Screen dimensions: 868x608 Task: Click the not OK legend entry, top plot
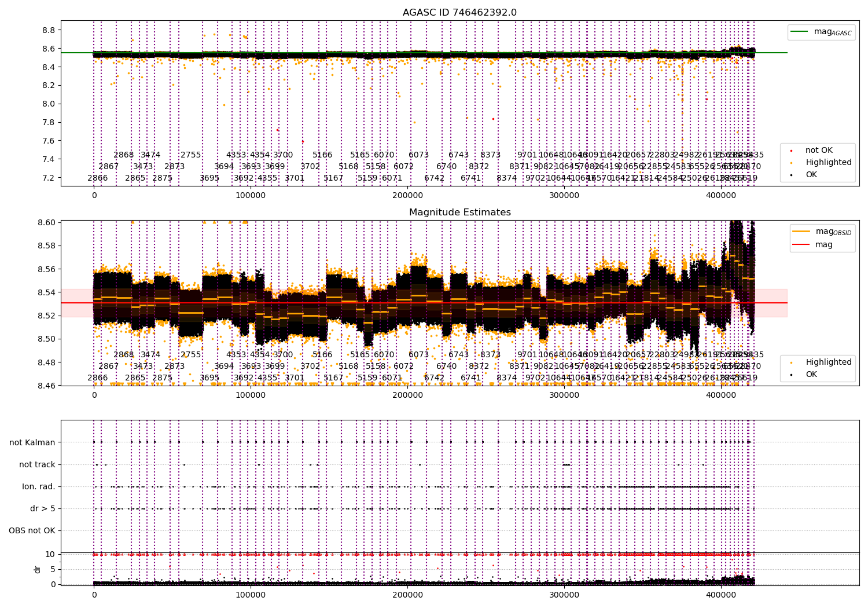(811, 150)
